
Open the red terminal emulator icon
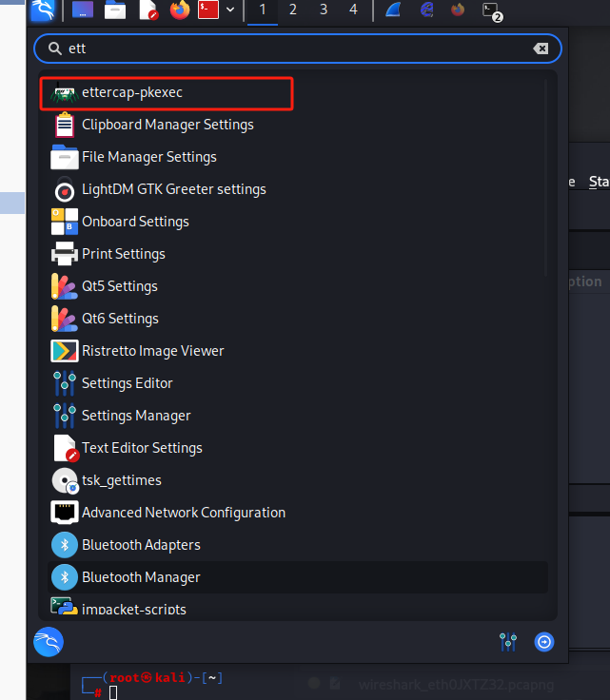pos(208,10)
